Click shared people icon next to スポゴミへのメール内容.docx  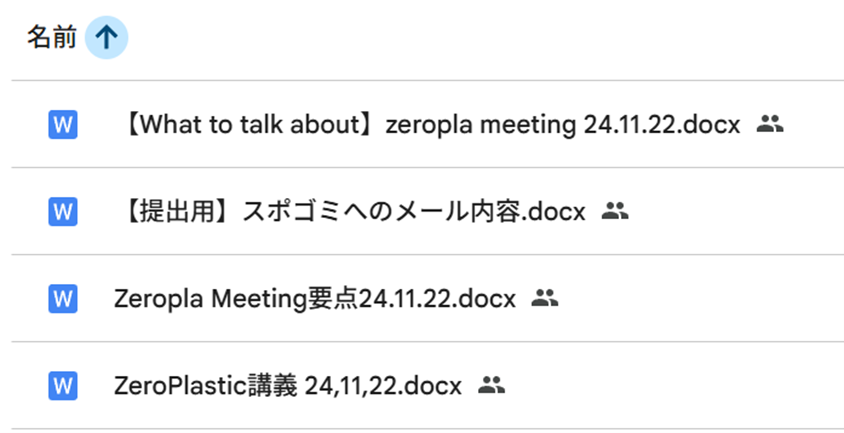615,211
